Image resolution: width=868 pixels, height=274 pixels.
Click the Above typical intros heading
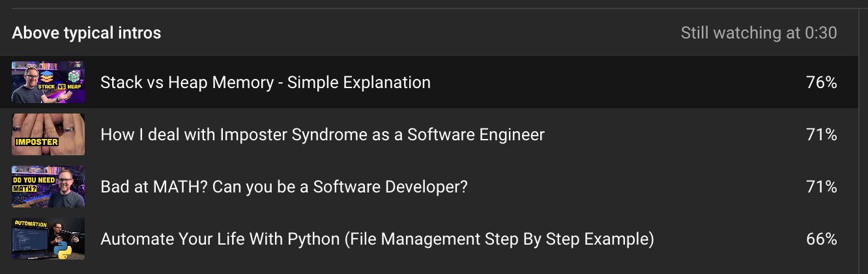(87, 33)
